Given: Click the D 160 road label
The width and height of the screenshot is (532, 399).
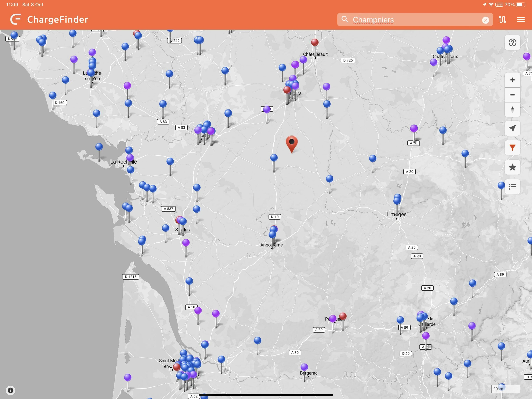Looking at the screenshot, I should (60, 102).
